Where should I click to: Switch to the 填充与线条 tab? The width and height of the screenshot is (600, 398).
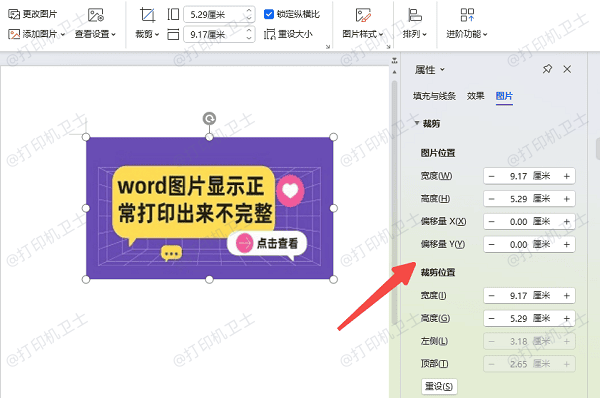[x=434, y=96]
